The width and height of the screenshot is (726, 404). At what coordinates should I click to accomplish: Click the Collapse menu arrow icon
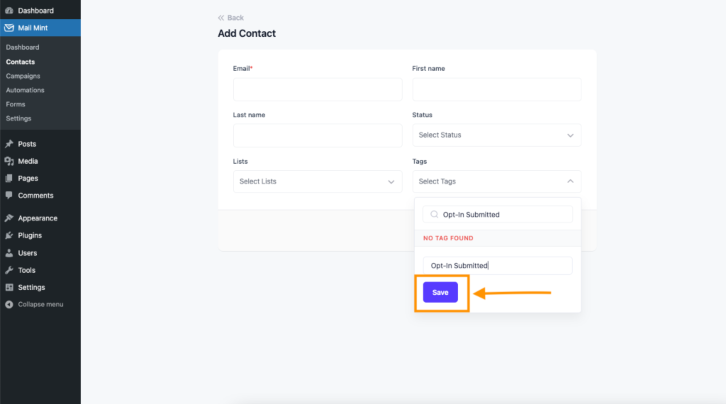9,305
